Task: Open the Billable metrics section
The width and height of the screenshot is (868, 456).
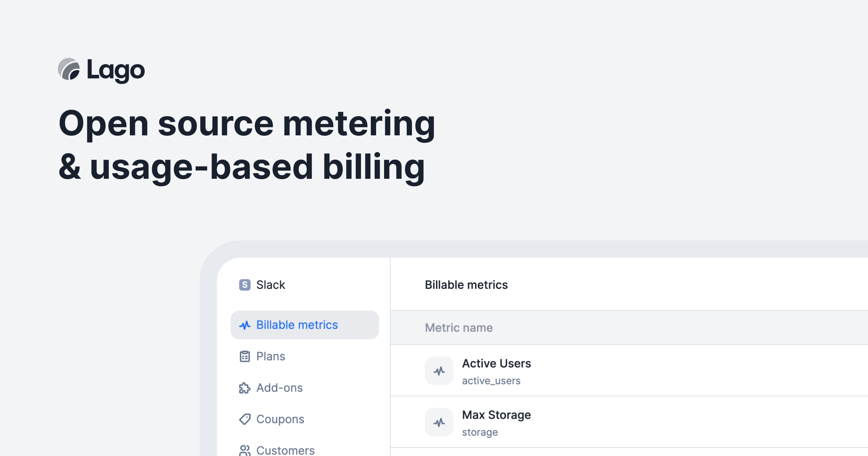Action: point(297,325)
